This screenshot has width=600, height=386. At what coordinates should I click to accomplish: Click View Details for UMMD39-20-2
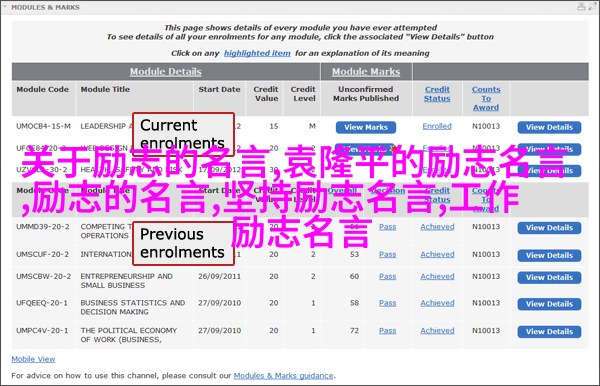coord(549,228)
